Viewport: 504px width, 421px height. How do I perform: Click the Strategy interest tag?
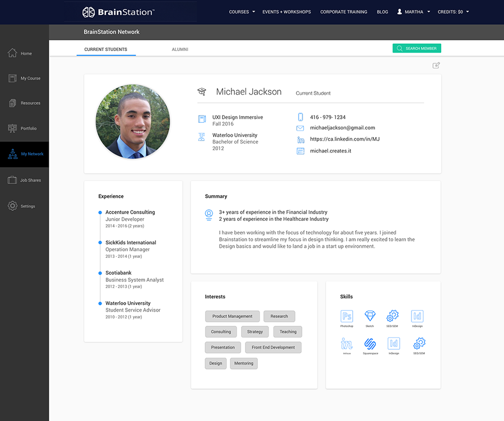pos(255,332)
